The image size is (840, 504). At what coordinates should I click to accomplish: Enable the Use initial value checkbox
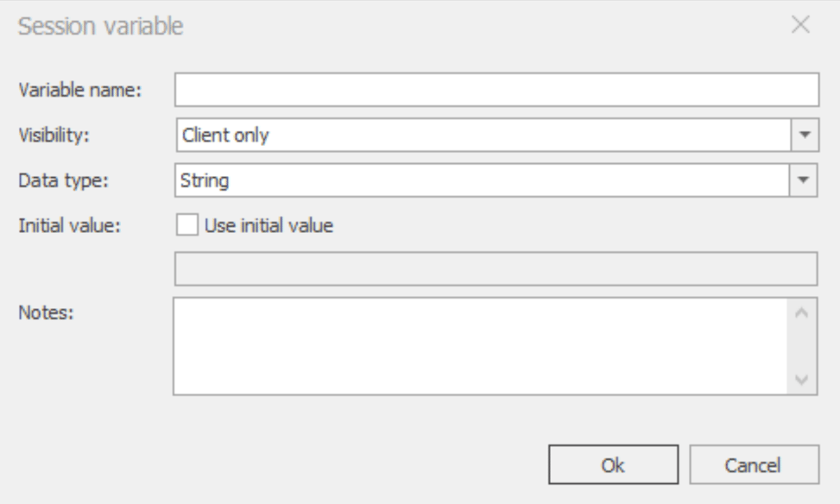[187, 224]
